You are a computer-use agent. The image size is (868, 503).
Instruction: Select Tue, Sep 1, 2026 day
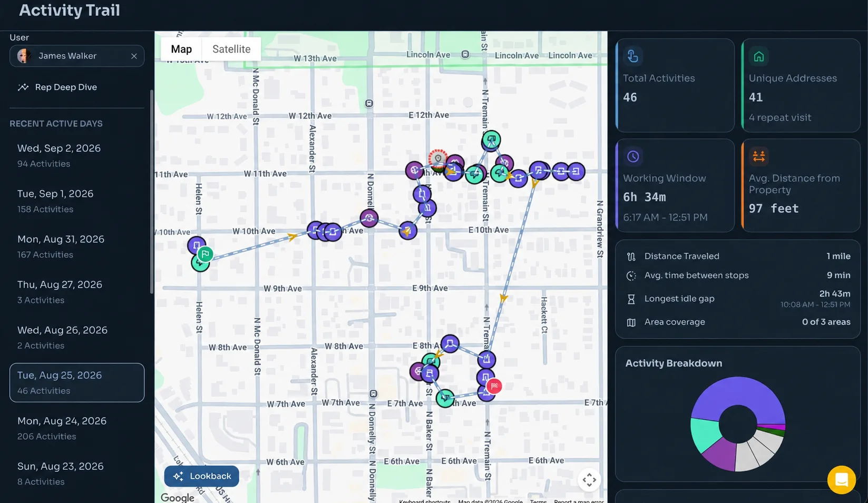77,201
